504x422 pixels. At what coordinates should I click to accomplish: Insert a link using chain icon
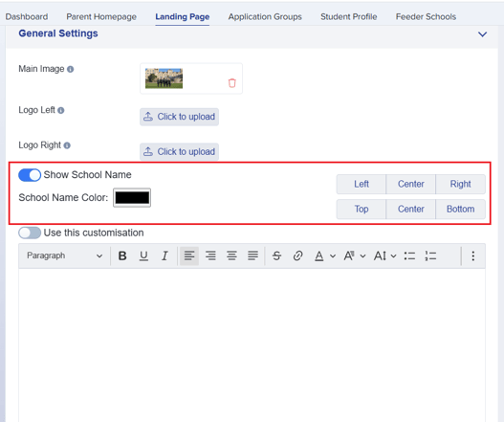(297, 256)
